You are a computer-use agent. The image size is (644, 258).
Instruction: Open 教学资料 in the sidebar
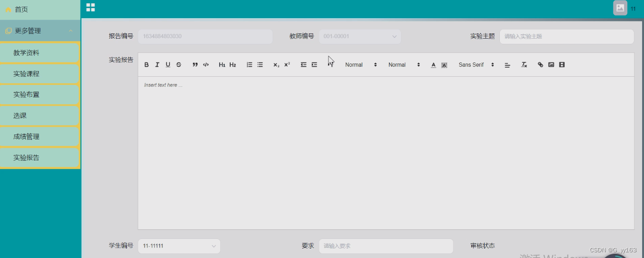40,53
